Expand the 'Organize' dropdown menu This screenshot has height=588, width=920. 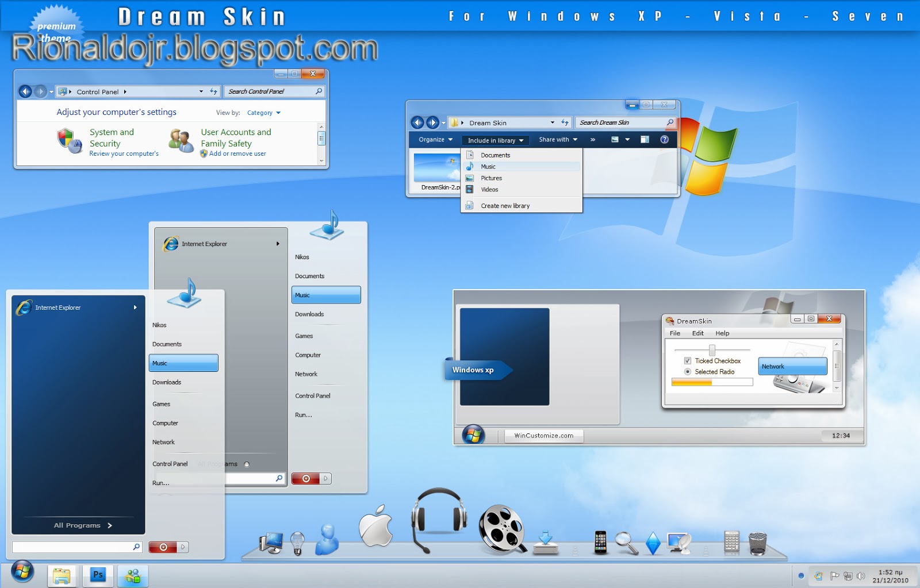click(x=434, y=139)
